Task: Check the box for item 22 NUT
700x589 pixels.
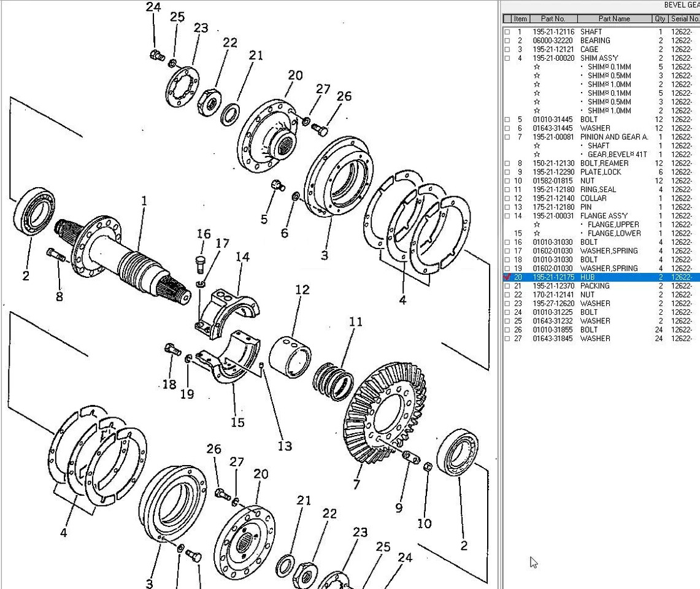Action: [x=507, y=294]
